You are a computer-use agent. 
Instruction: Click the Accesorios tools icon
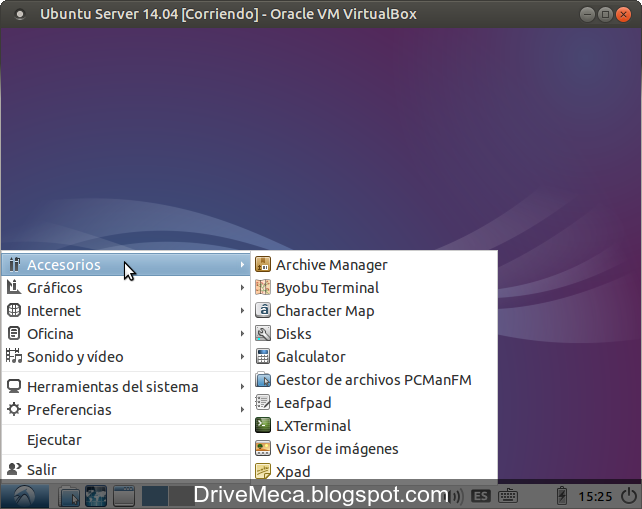click(14, 265)
